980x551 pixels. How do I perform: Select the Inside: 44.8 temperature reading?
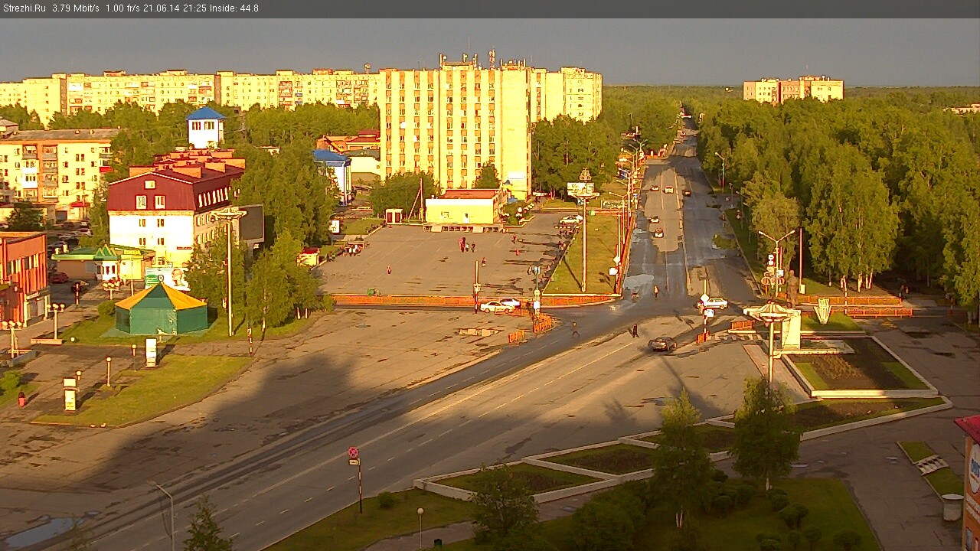tap(234, 8)
